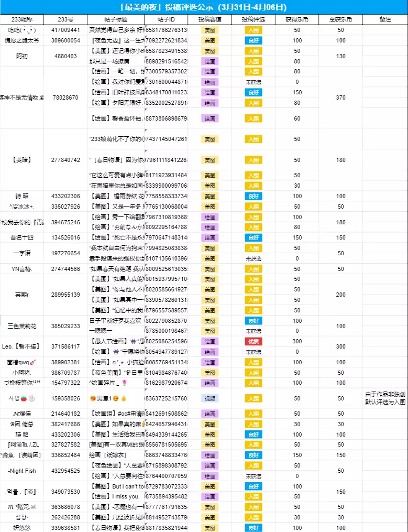Click the 233号 cell 339638581

pyautogui.click(x=65, y=528)
